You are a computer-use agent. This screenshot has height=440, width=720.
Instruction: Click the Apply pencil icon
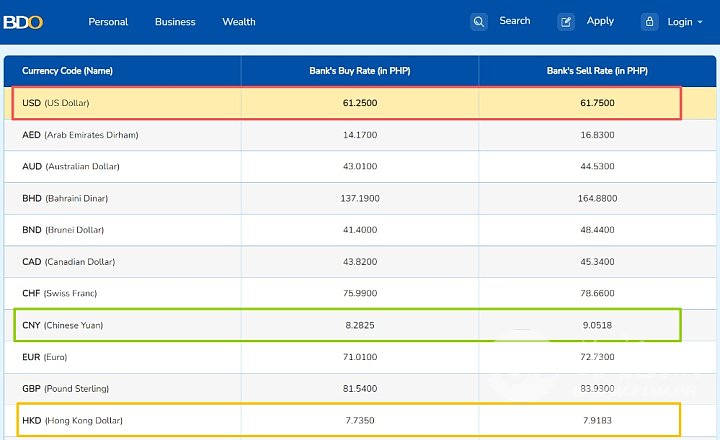point(566,21)
